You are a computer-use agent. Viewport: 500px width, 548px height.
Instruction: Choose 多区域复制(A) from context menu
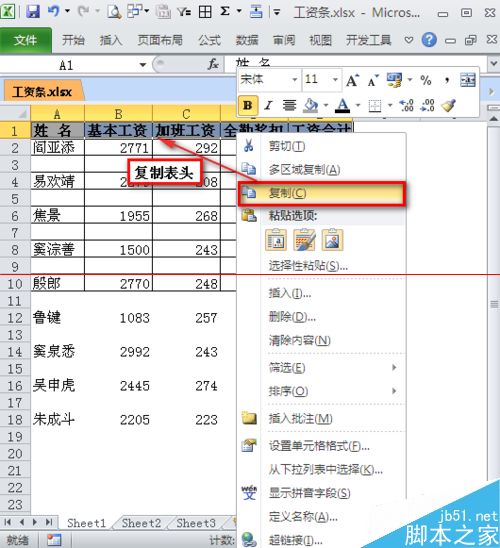(x=321, y=170)
